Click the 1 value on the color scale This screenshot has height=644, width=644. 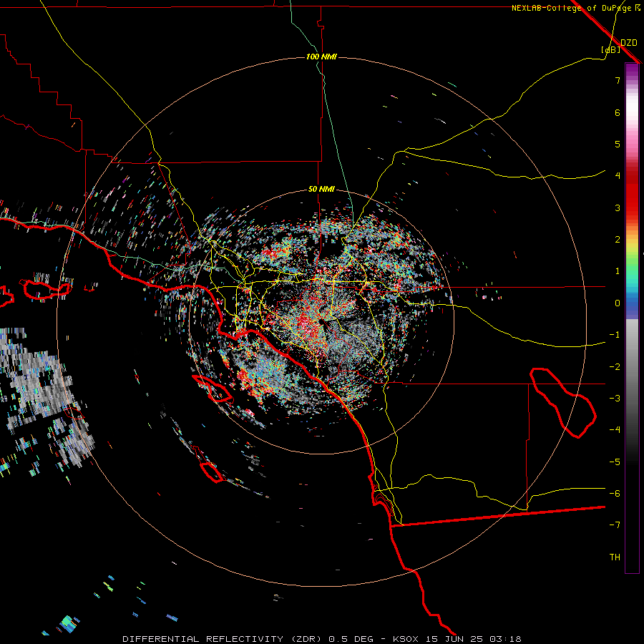coord(618,271)
